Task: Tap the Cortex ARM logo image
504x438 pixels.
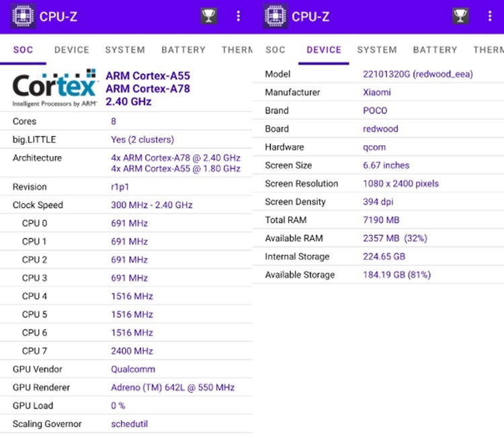Action: pyautogui.click(x=54, y=88)
